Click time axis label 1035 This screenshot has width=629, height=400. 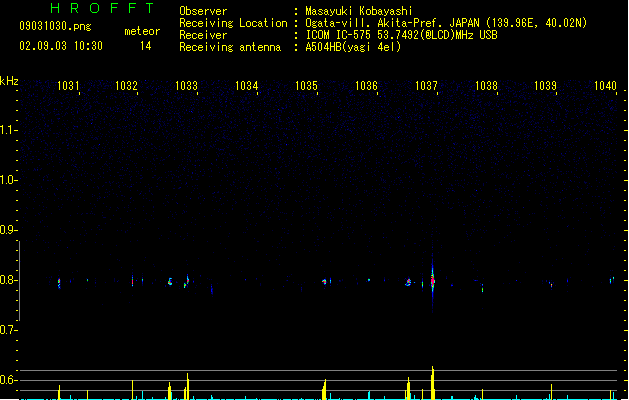point(306,86)
